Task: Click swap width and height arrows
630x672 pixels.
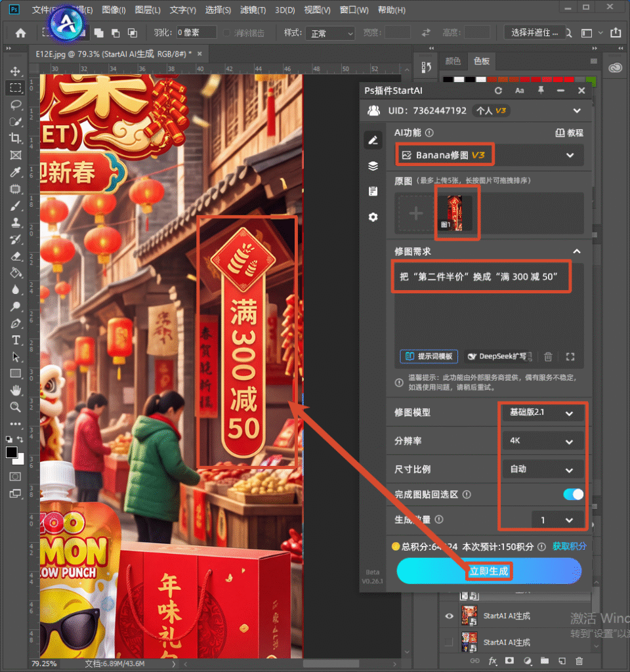Action: (426, 33)
